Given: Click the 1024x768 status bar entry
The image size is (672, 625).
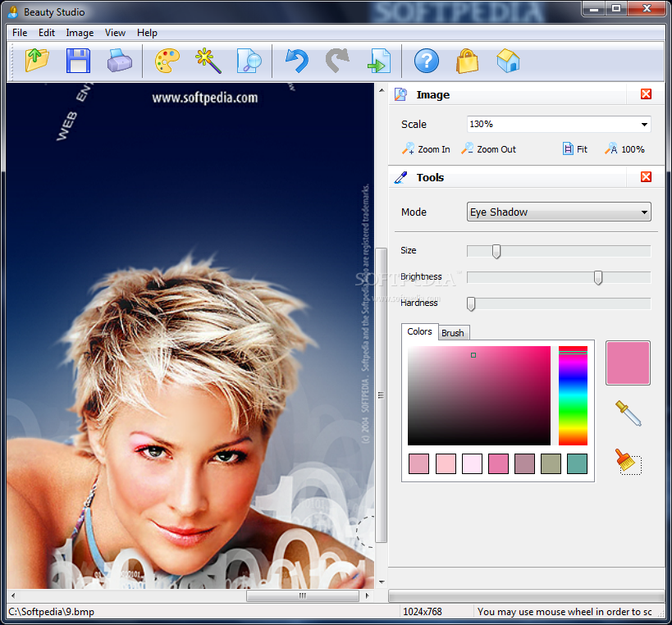Looking at the screenshot, I should click(x=422, y=612).
